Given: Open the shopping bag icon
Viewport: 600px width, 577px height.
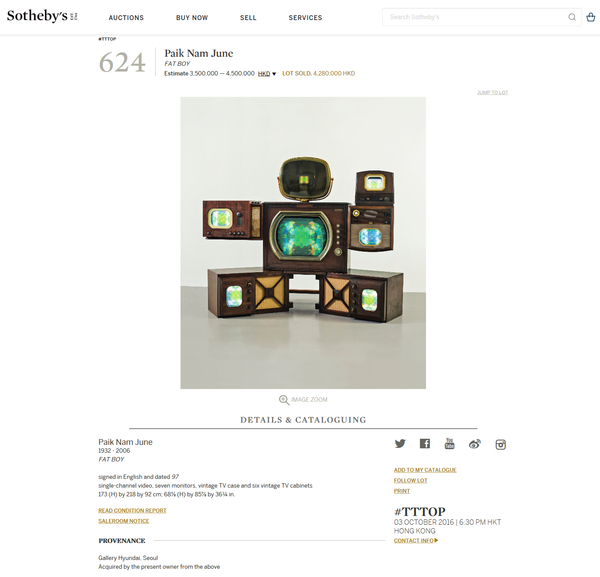Looking at the screenshot, I should pos(591,17).
